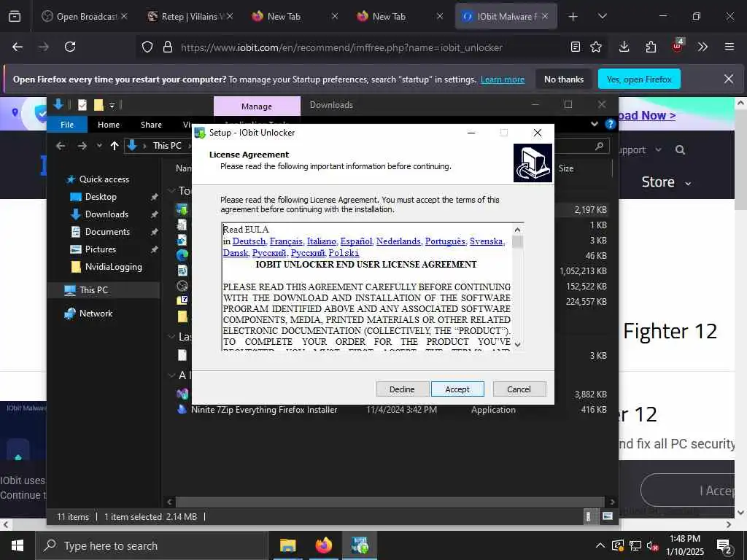List all Firefox tabs dropdown
747x560 pixels.
click(x=602, y=17)
